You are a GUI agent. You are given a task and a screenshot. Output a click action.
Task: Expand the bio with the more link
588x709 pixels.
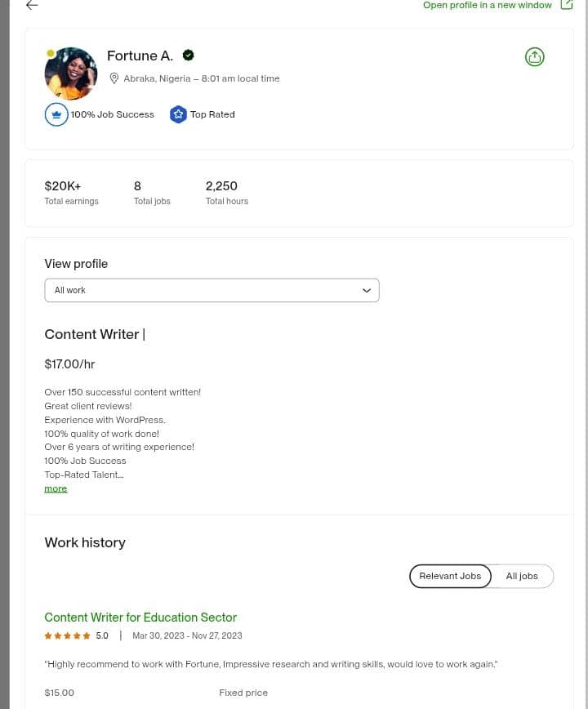tap(56, 488)
